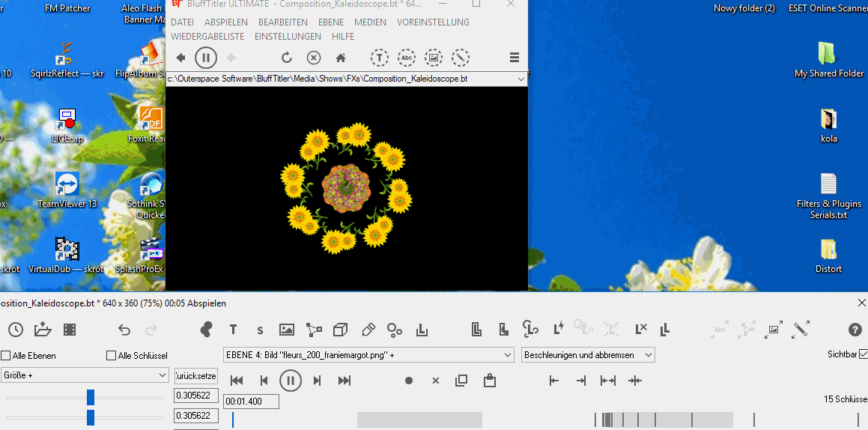This screenshot has width=868, height=430.
Task: Click the home icon in BluffTitler toolbar
Action: click(341, 58)
